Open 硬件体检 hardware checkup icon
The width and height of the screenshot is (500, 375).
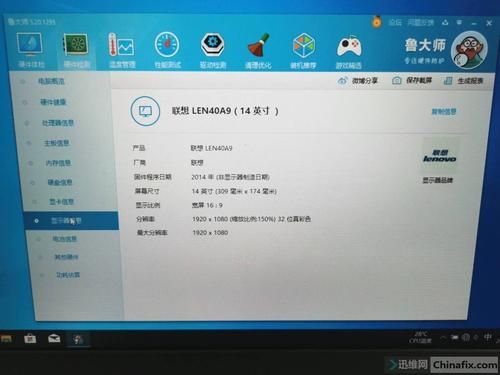(x=31, y=50)
